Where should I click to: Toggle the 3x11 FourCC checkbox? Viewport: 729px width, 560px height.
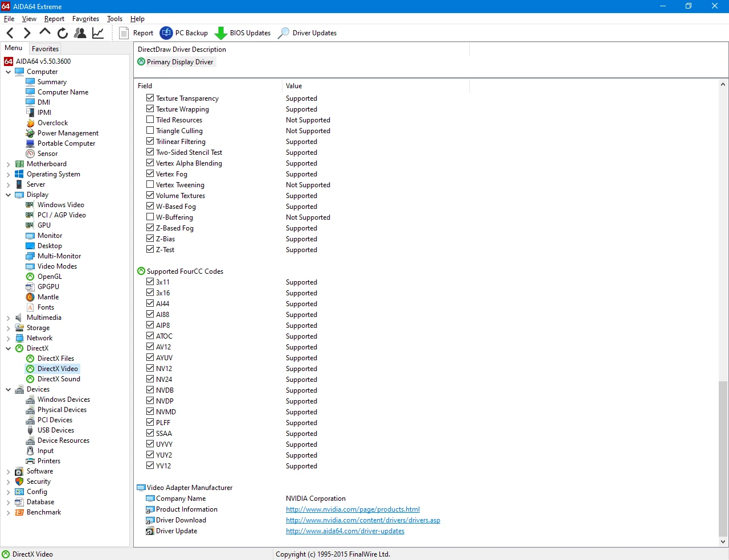point(150,282)
